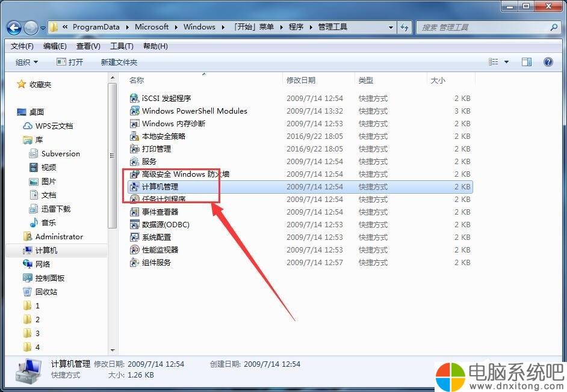
Task: Click the navigation pane scroll up arrow
Action: [x=113, y=78]
